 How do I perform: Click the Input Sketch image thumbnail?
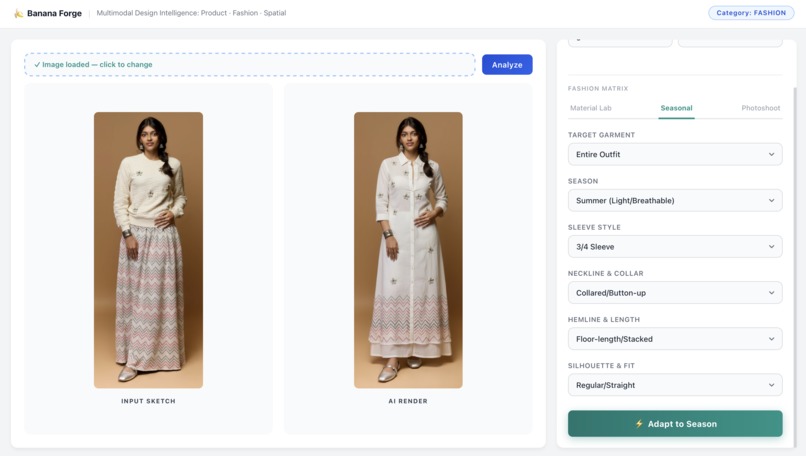[148, 250]
